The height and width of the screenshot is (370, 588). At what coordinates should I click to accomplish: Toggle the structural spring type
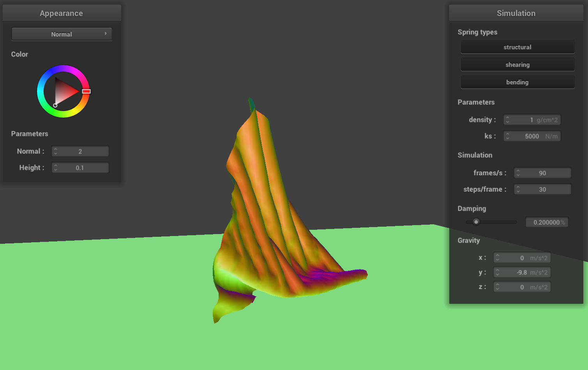click(517, 47)
